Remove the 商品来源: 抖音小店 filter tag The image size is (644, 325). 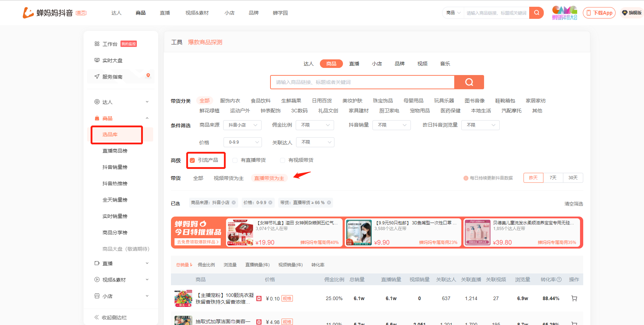(234, 203)
